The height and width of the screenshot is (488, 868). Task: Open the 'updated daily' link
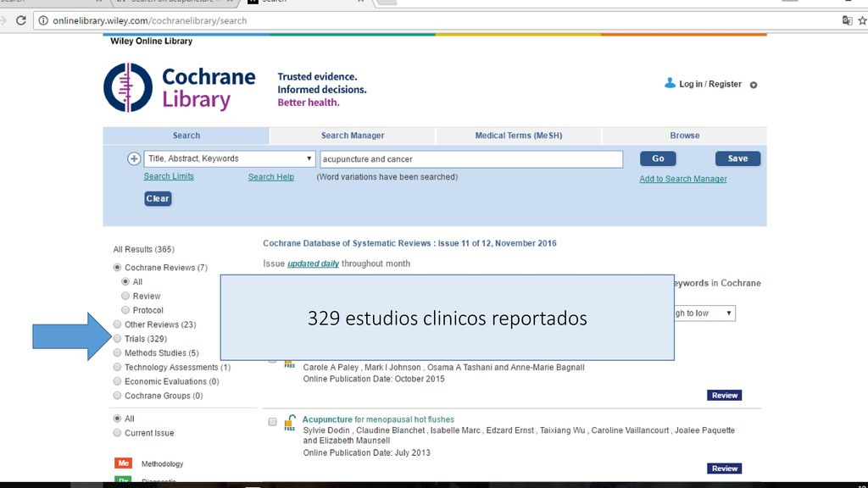[x=314, y=264]
